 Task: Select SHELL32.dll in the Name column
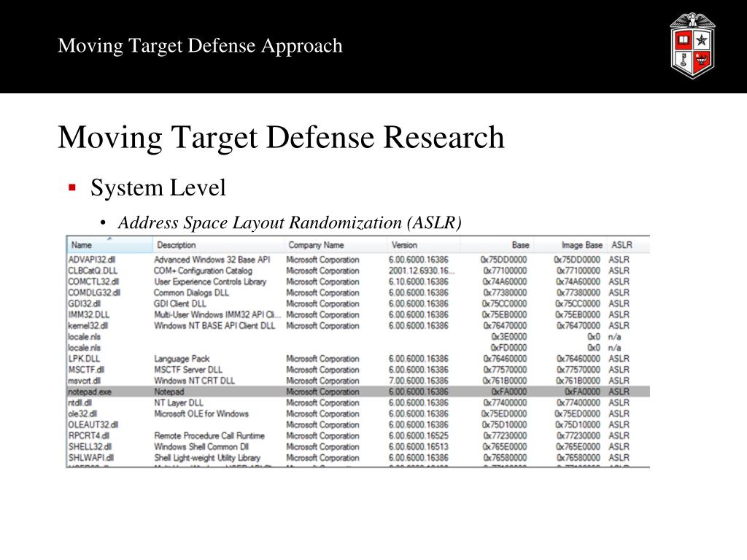90,446
